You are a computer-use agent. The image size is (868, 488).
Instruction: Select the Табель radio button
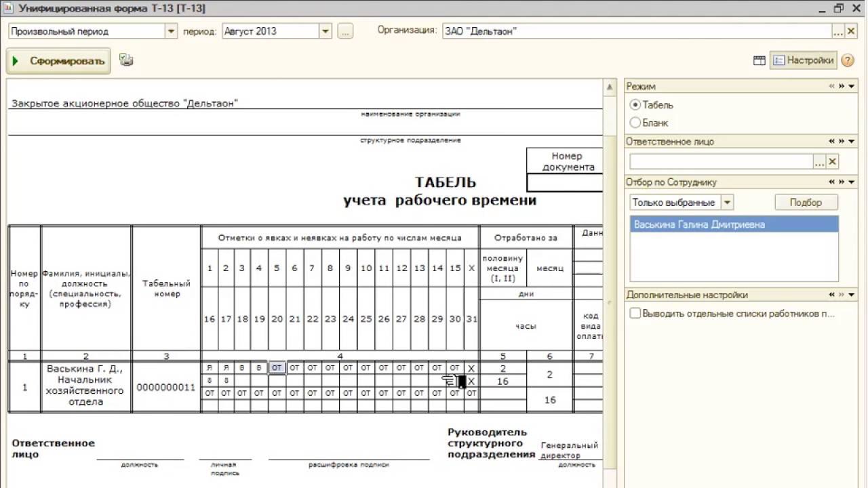pyautogui.click(x=635, y=105)
